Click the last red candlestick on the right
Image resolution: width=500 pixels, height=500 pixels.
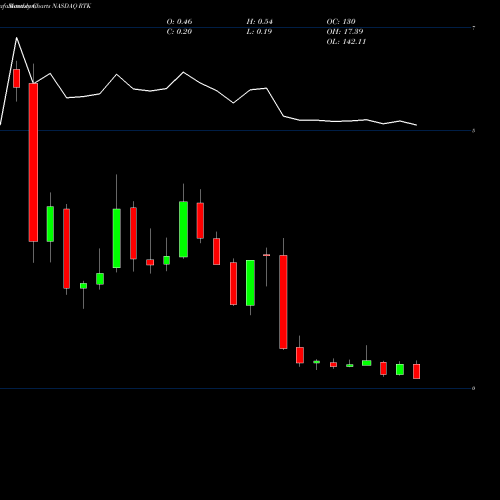click(x=416, y=371)
